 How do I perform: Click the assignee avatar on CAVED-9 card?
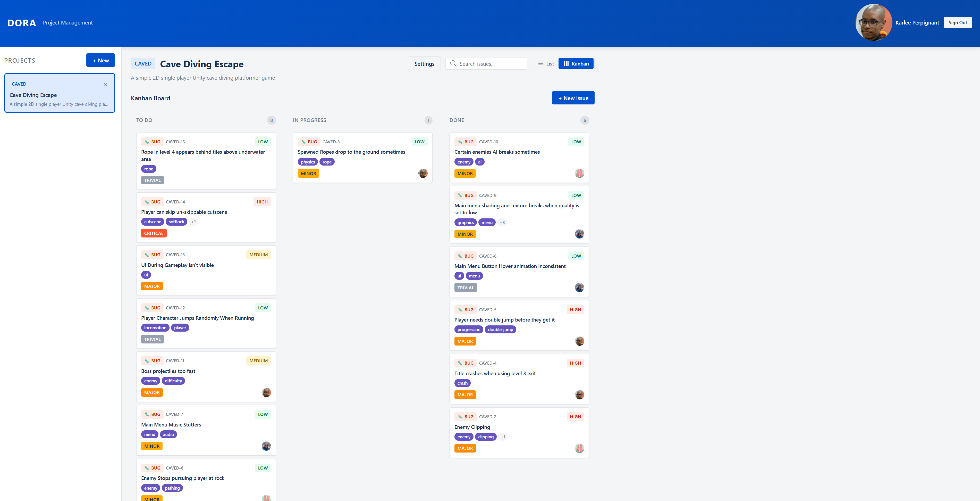(x=579, y=234)
